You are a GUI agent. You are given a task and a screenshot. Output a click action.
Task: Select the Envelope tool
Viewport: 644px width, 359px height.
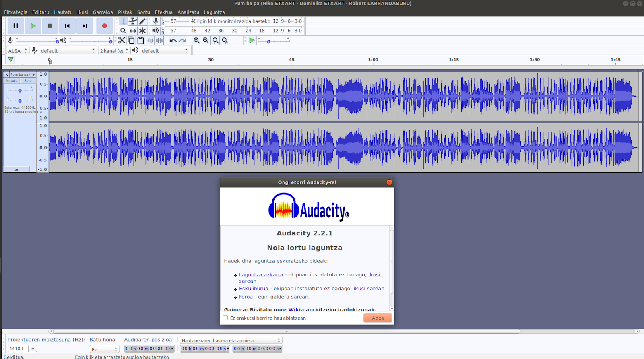(x=133, y=21)
